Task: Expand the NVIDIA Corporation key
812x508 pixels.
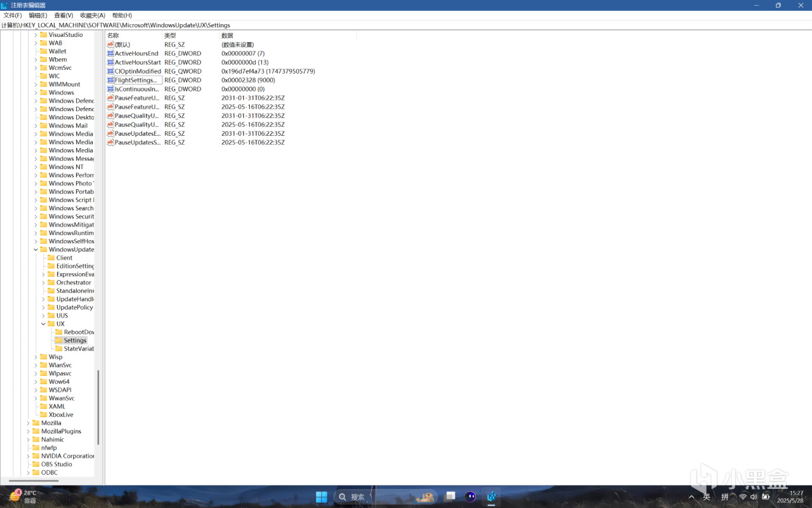Action: 28,456
